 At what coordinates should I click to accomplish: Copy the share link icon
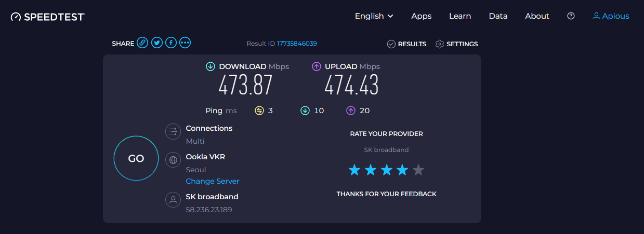[142, 43]
